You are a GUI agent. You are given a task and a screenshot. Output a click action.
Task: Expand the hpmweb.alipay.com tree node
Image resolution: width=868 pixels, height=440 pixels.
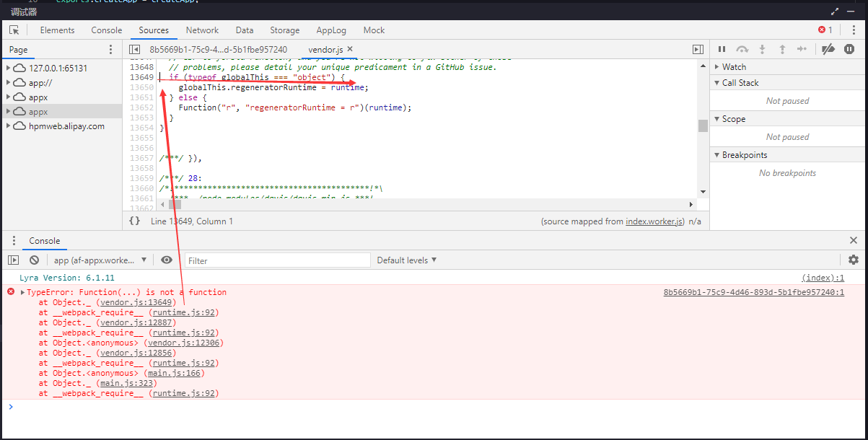click(x=9, y=126)
